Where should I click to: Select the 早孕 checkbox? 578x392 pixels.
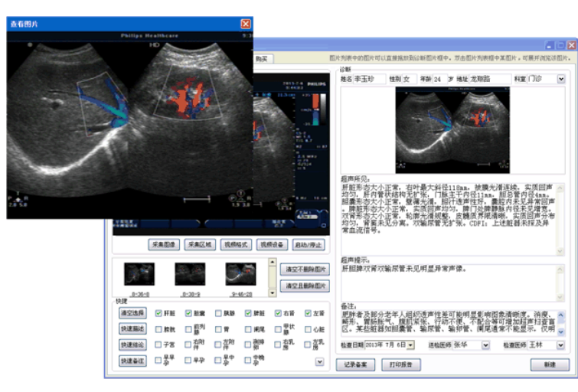pyautogui.click(x=188, y=360)
